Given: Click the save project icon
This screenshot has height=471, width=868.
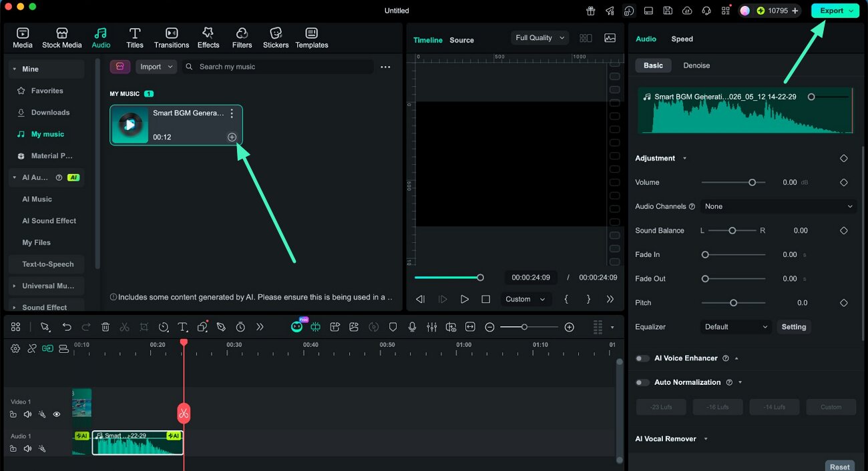Looking at the screenshot, I should [668, 11].
